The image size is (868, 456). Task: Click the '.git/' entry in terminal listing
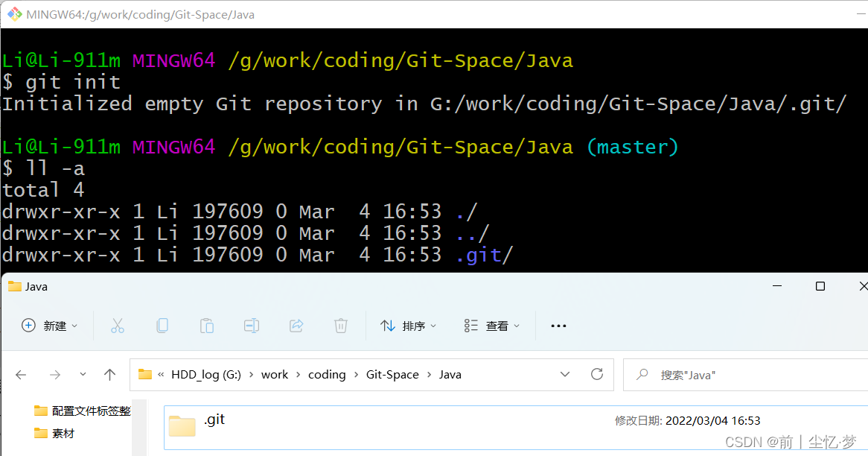[485, 255]
